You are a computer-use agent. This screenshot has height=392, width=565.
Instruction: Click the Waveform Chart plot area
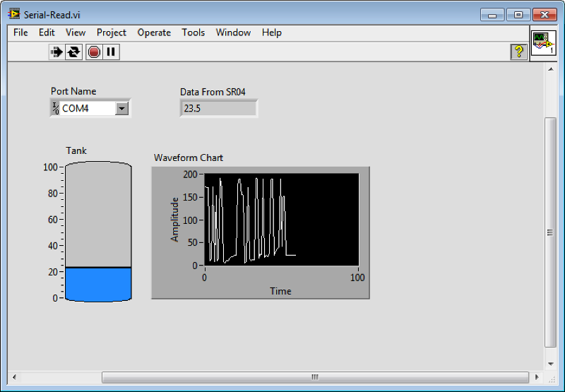(281, 220)
